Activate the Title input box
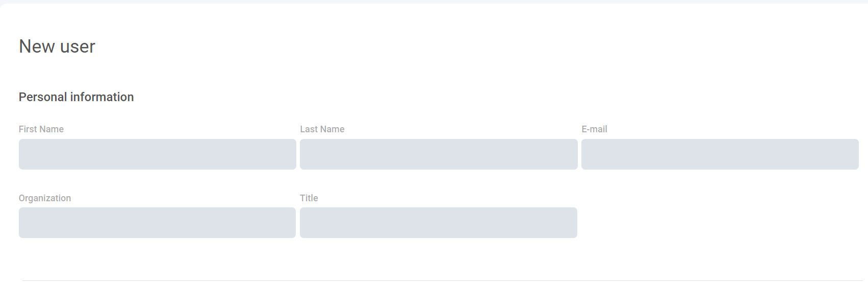This screenshot has height=285, width=868. 439,223
